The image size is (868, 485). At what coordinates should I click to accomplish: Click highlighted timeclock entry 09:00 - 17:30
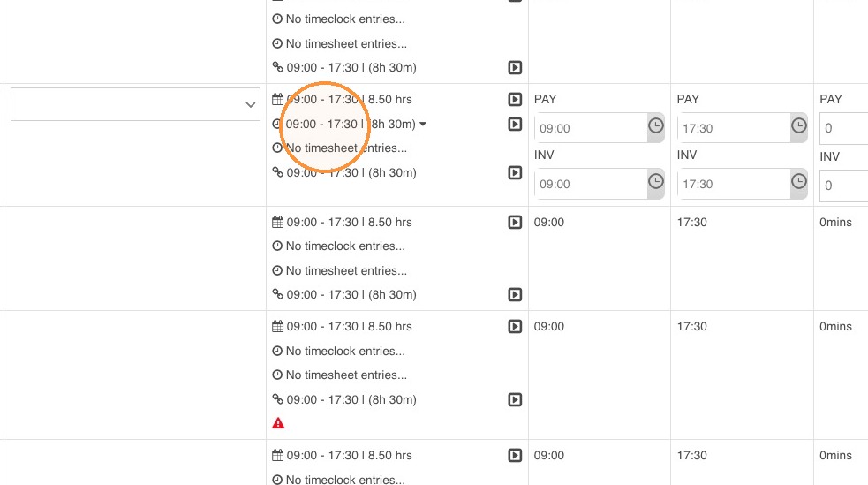pyautogui.click(x=321, y=124)
